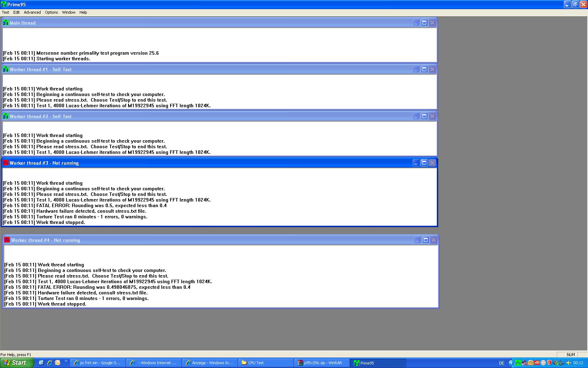Minimize Worker thread #3 window
588x368 pixels.
point(416,163)
